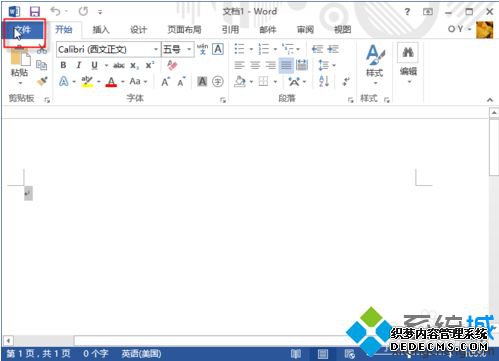
Task: Open the 引用 (References) tab
Action: [x=230, y=30]
